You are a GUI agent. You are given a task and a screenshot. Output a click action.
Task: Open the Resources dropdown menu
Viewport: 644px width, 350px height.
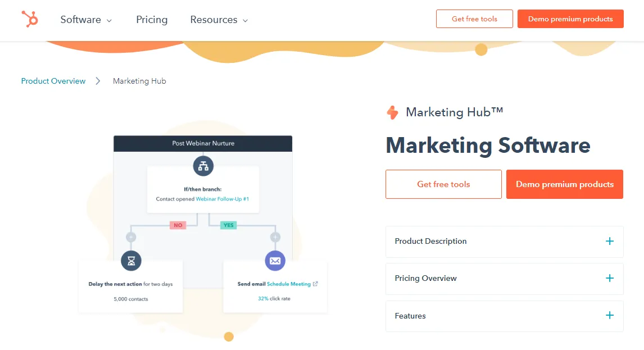[219, 20]
